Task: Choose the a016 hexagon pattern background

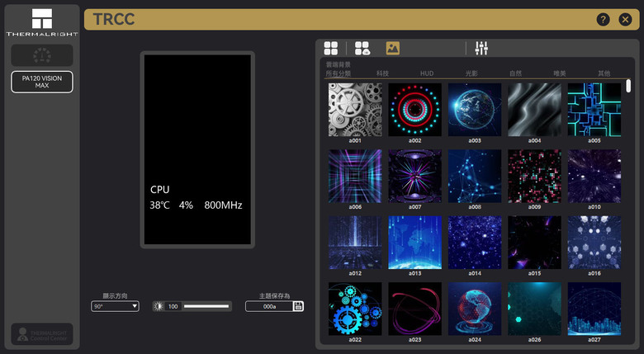Action: coord(594,243)
